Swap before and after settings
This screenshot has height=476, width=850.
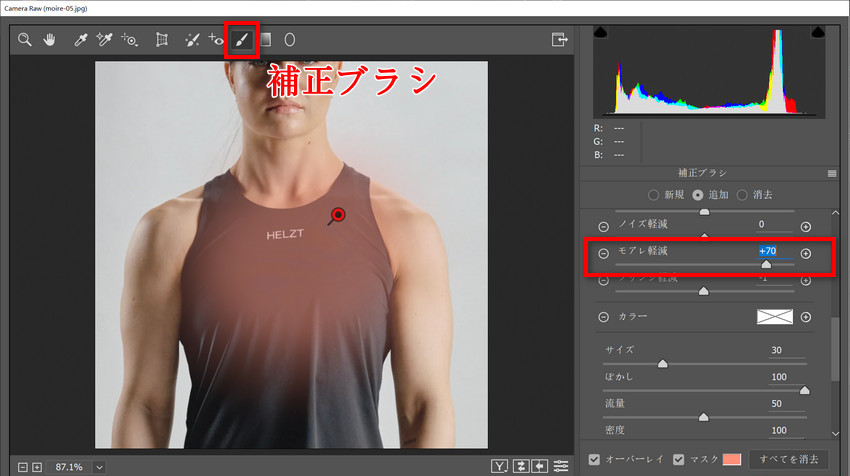[521, 466]
